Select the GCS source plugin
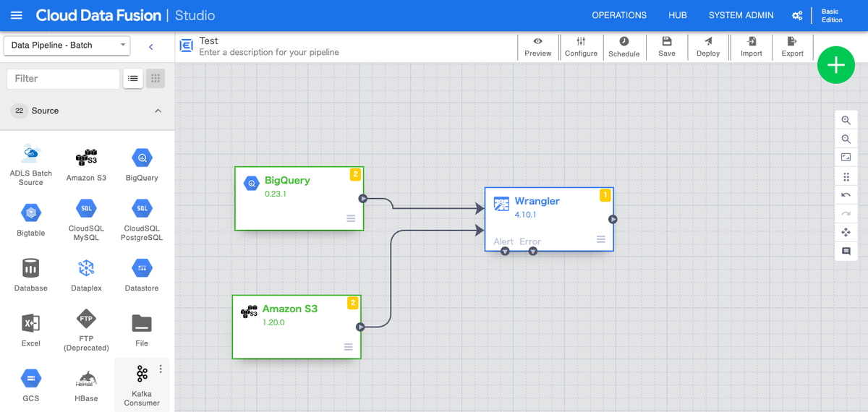Viewport: 868px width, 412px height. click(x=30, y=385)
